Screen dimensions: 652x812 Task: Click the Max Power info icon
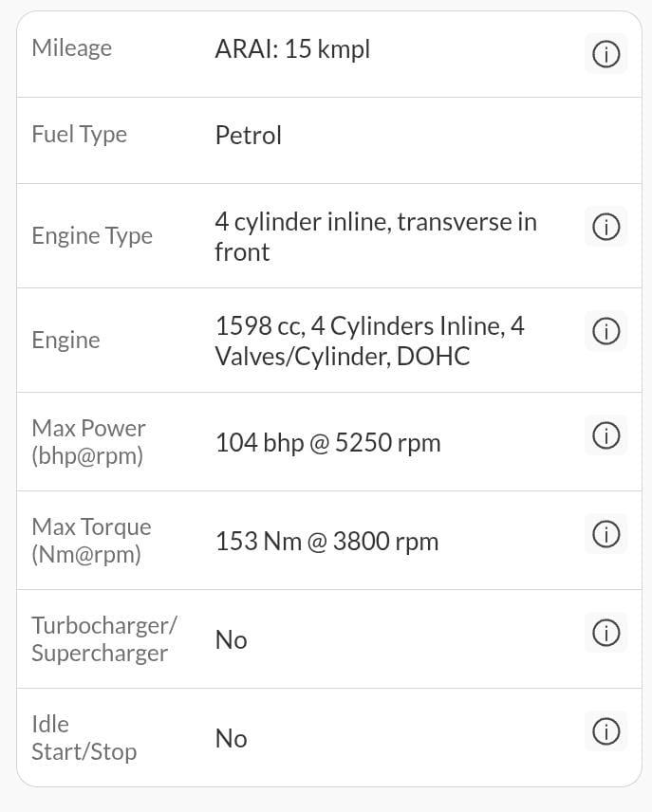pyautogui.click(x=605, y=435)
